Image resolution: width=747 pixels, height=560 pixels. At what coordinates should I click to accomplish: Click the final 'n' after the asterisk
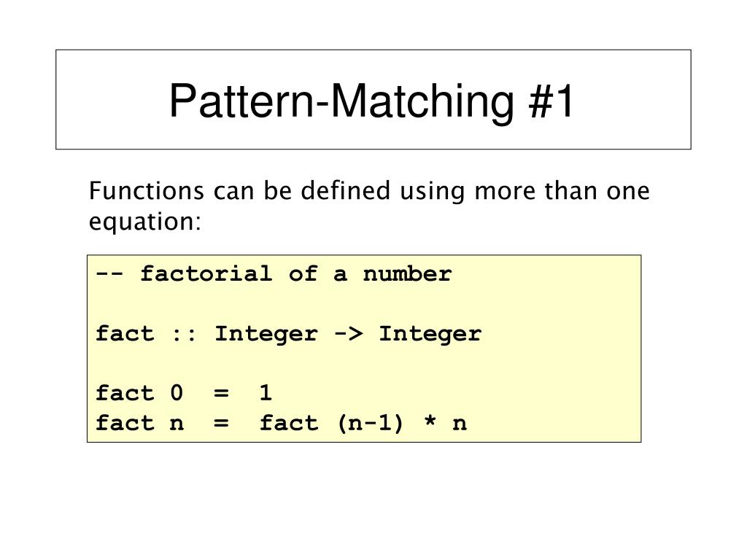(460, 424)
